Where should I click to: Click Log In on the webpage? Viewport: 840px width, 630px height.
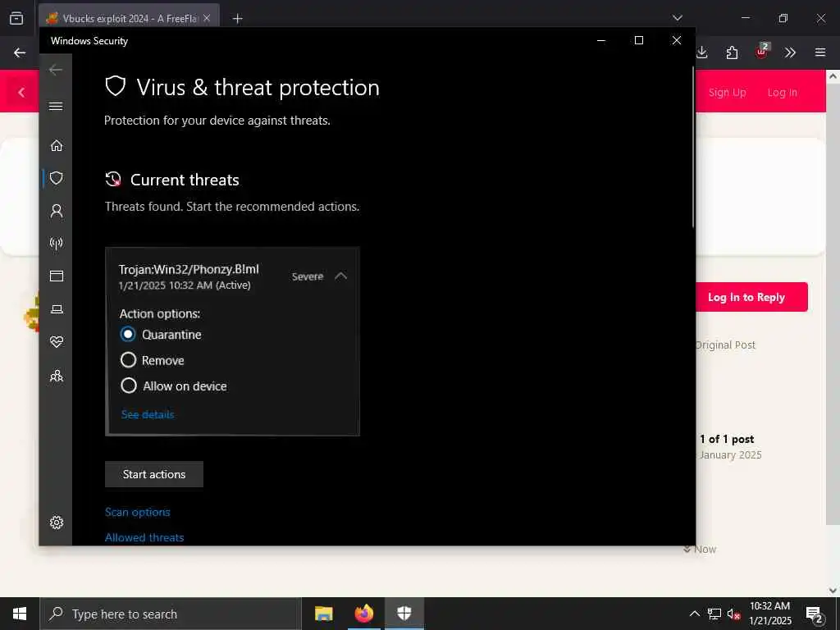click(x=782, y=92)
